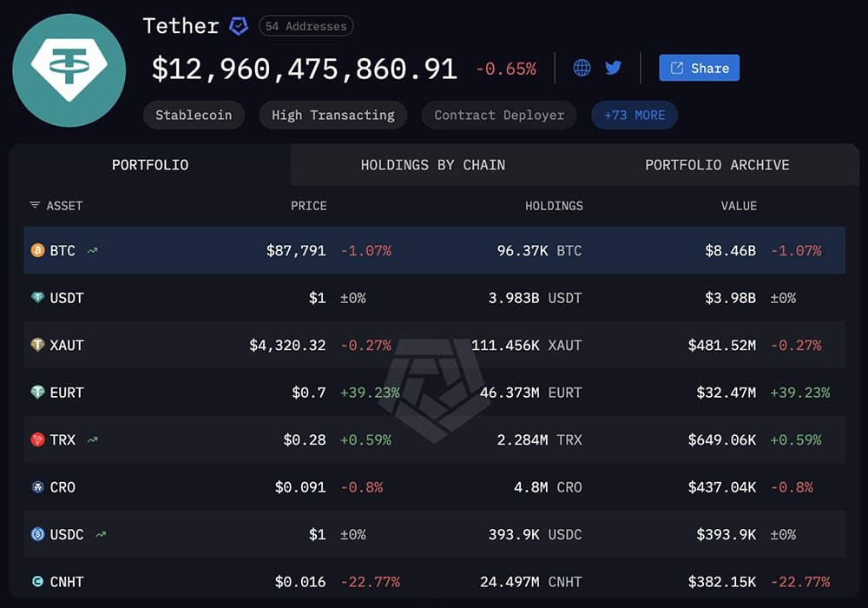Switch to the HOLDINGS BY CHAIN tab

tap(432, 164)
